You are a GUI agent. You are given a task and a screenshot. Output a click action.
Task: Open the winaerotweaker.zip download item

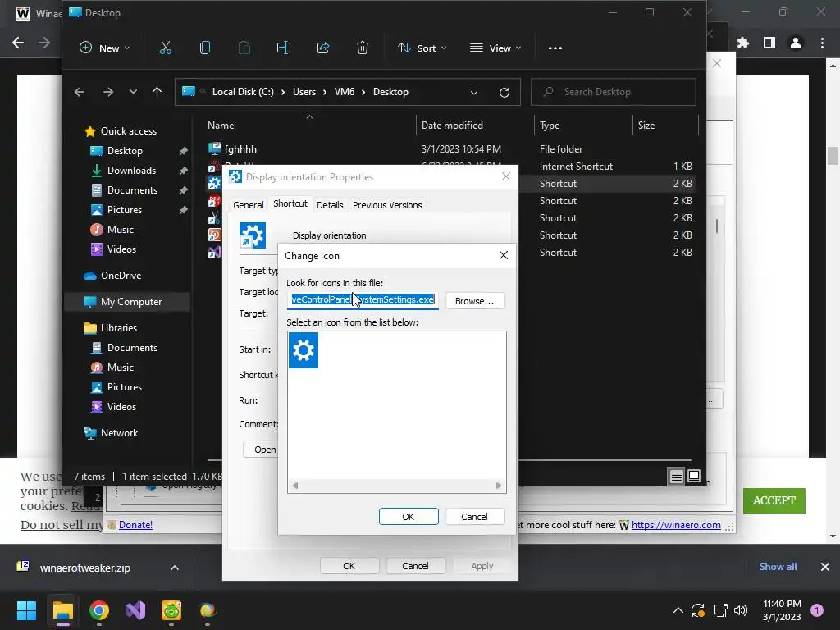point(84,568)
